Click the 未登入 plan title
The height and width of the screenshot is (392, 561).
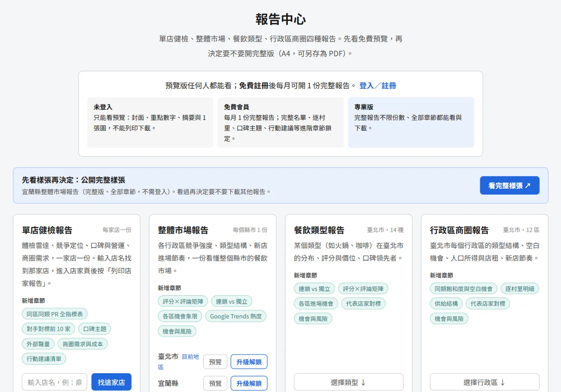click(103, 107)
